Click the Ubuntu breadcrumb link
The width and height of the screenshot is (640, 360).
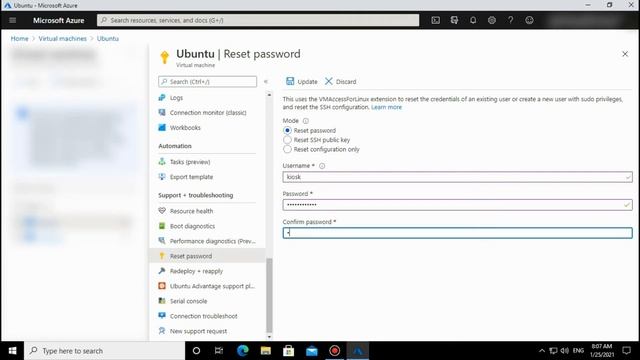108,38
